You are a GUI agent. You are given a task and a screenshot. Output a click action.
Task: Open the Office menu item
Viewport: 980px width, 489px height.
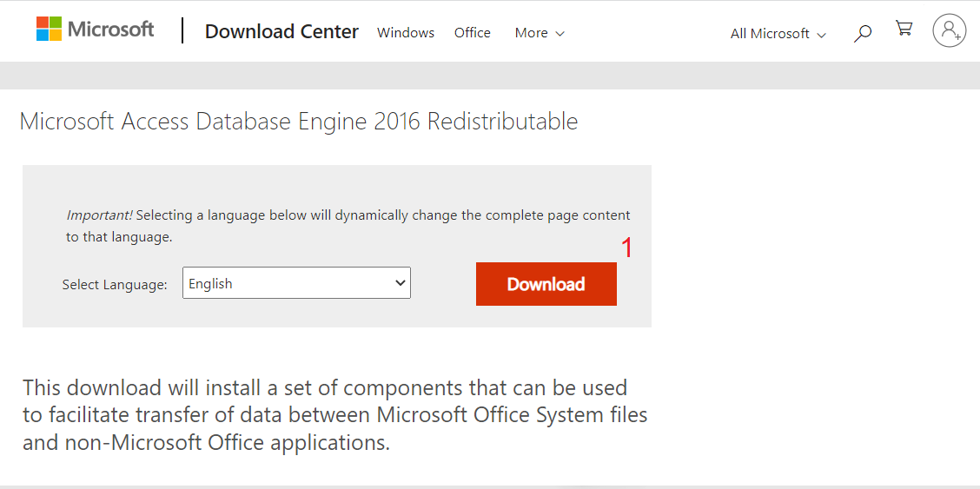tap(473, 33)
